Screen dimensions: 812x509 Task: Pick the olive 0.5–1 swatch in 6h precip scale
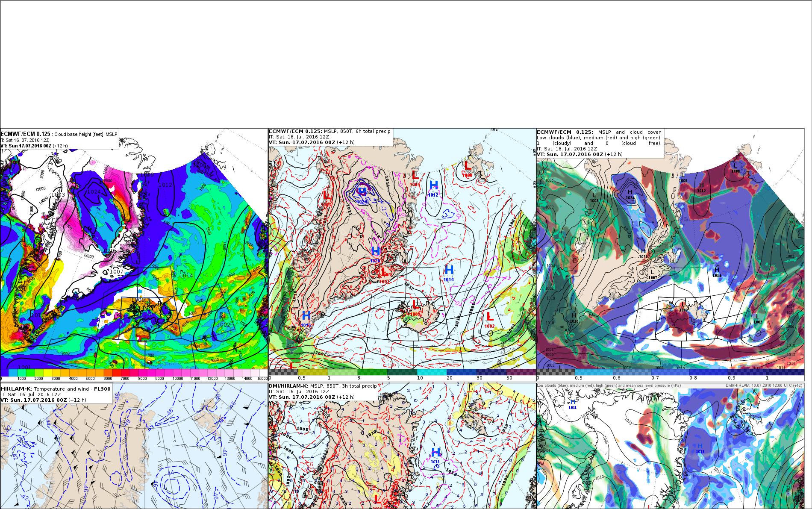[x=313, y=372]
